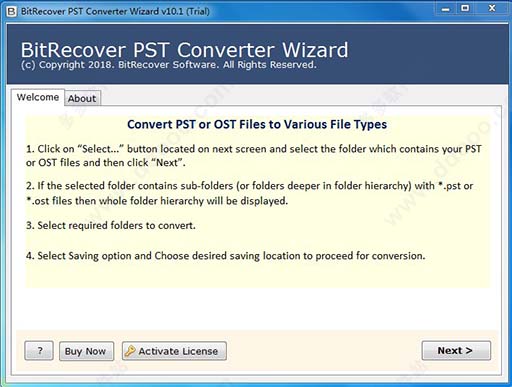Click the key icon on Activate License
Image resolution: width=512 pixels, height=387 pixels.
pos(130,351)
